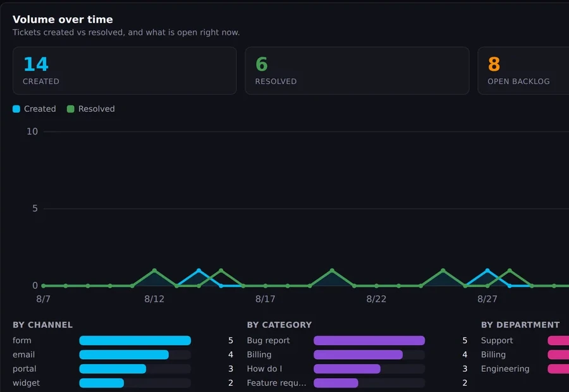Screen dimensions: 569x392
Task: Open the 6 Resolved stat card
Action: [x=357, y=71]
